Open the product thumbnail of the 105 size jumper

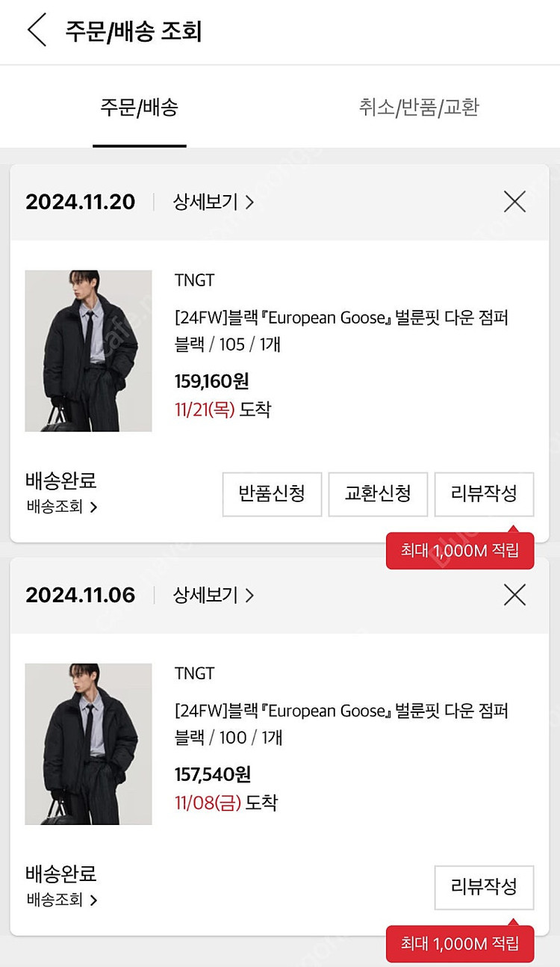pos(88,350)
